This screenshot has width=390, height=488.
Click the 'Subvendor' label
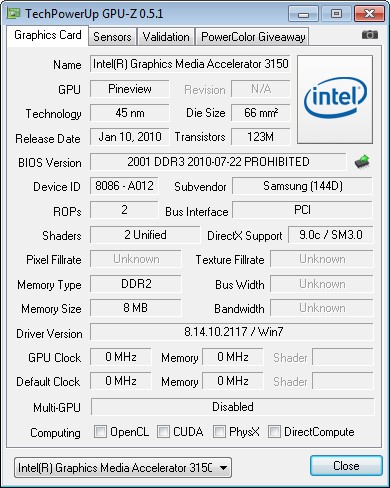click(200, 187)
